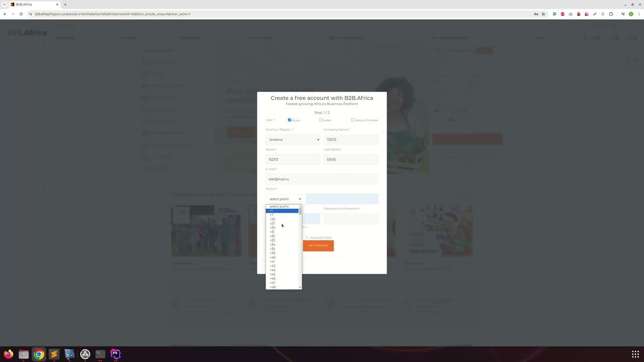This screenshot has height=362, width=644.
Task: Tick the Seller checkbox
Action: click(x=321, y=120)
